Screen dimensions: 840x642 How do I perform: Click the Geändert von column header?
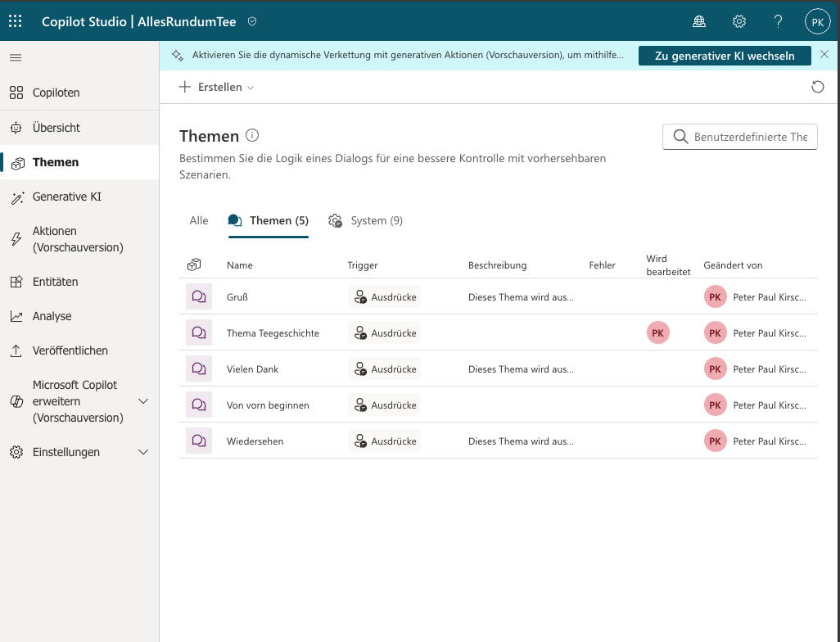coord(733,264)
